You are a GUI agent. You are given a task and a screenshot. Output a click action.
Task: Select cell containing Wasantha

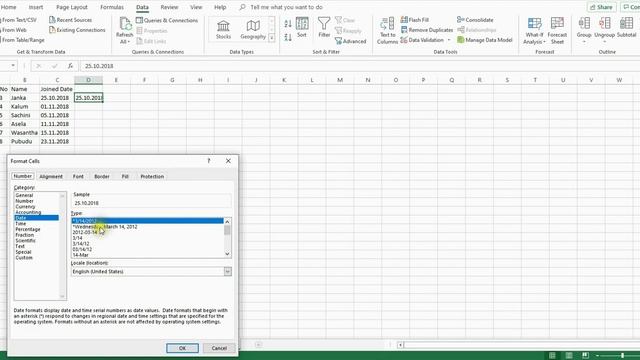24,133
